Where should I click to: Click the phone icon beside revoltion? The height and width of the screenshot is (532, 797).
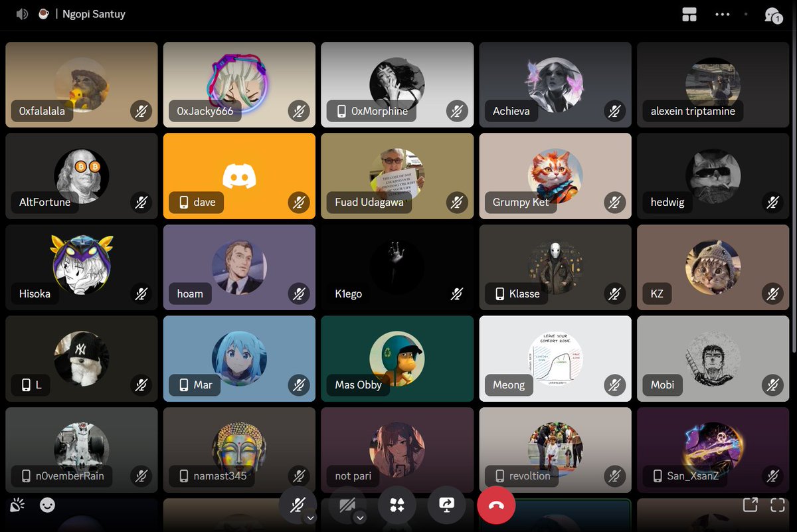coord(500,476)
